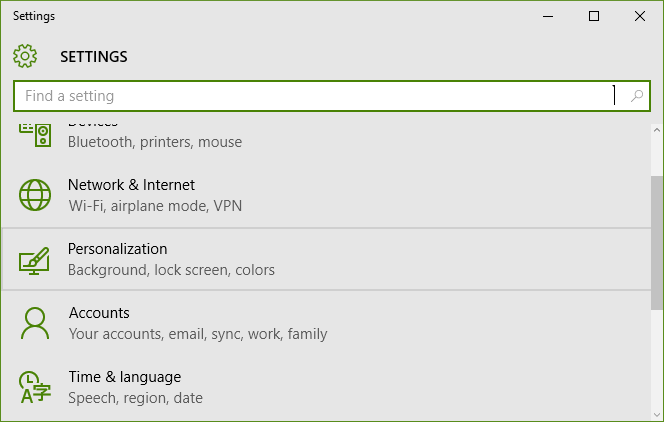Screen dimensions: 664x422
Task: Click the Bluetooth, printers, mouse description
Action: (x=155, y=142)
